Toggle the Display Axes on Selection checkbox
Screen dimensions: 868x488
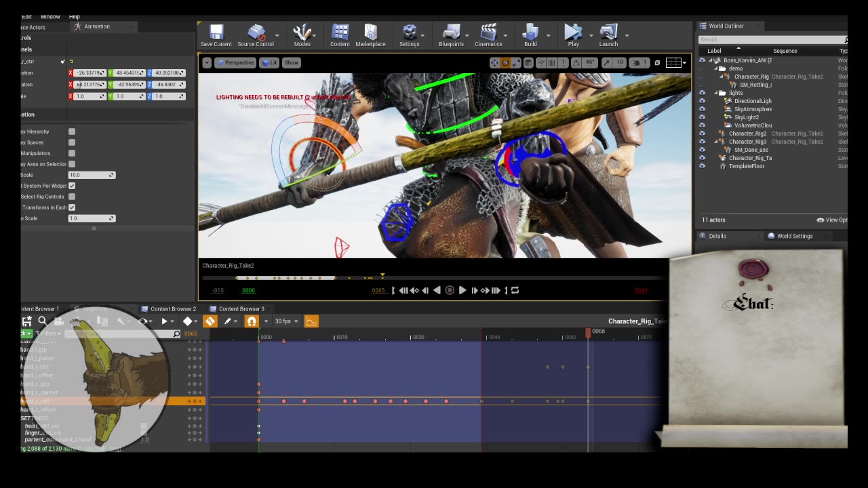[x=72, y=164]
